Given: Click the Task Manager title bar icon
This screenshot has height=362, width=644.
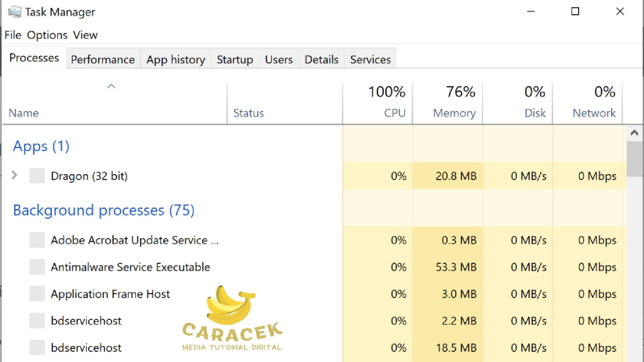Looking at the screenshot, I should [x=15, y=12].
